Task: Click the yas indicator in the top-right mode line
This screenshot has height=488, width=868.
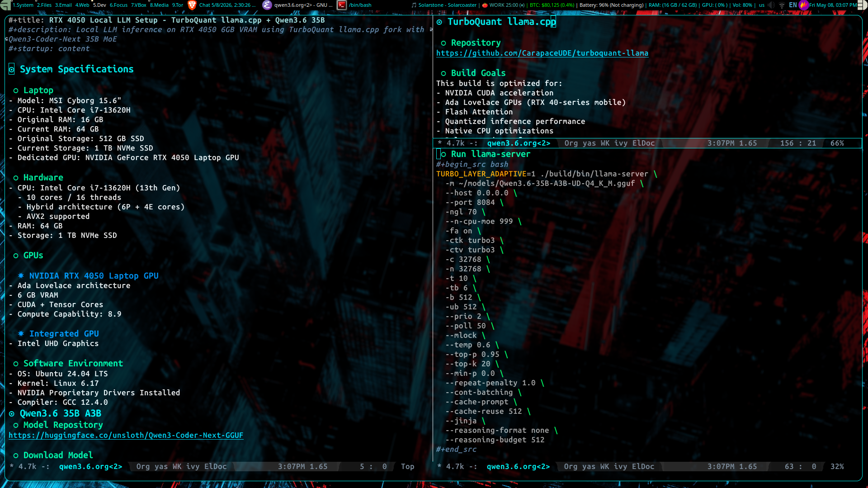Action: [x=589, y=143]
